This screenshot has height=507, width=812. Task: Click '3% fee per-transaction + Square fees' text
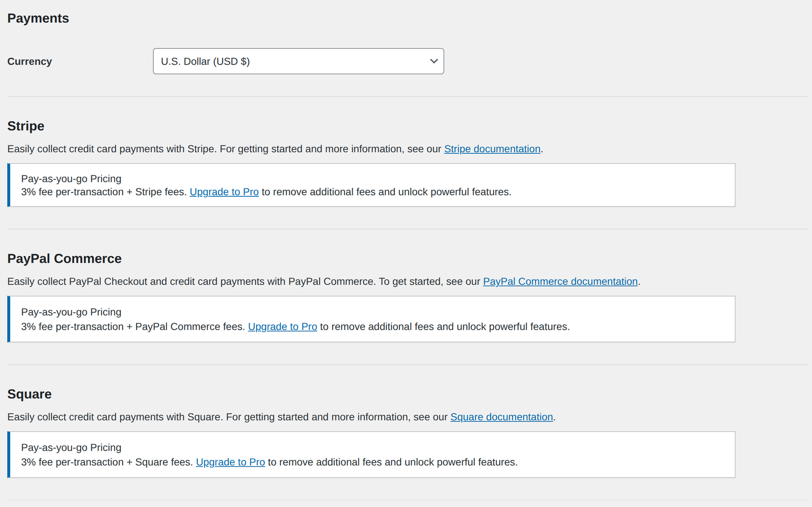click(x=107, y=462)
